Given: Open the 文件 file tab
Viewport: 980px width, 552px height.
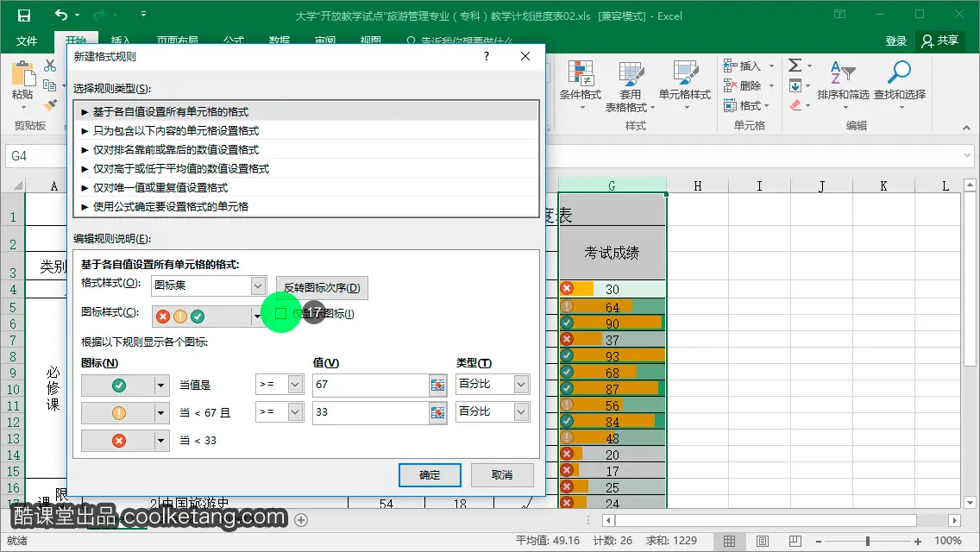Looking at the screenshot, I should click(x=26, y=41).
